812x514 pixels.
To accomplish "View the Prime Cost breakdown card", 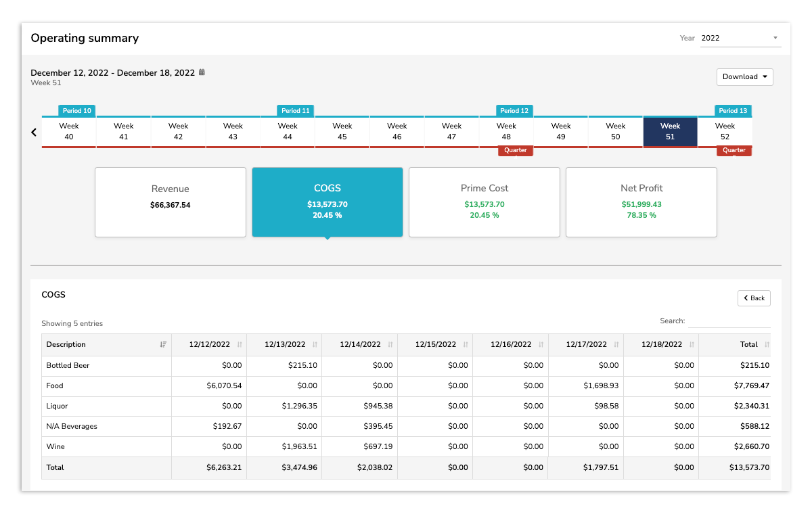I will [x=484, y=202].
